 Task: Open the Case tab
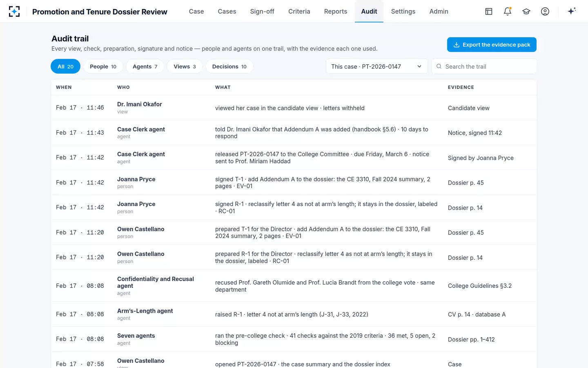(196, 11)
